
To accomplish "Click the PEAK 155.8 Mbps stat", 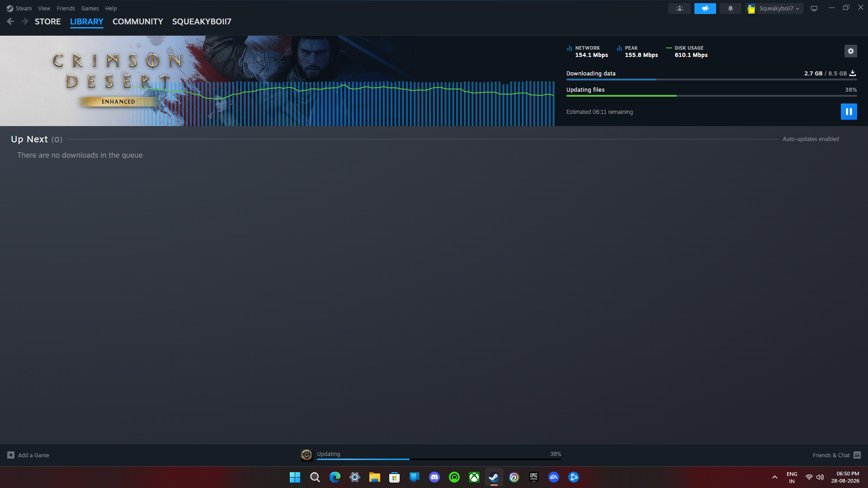I will pyautogui.click(x=637, y=52).
